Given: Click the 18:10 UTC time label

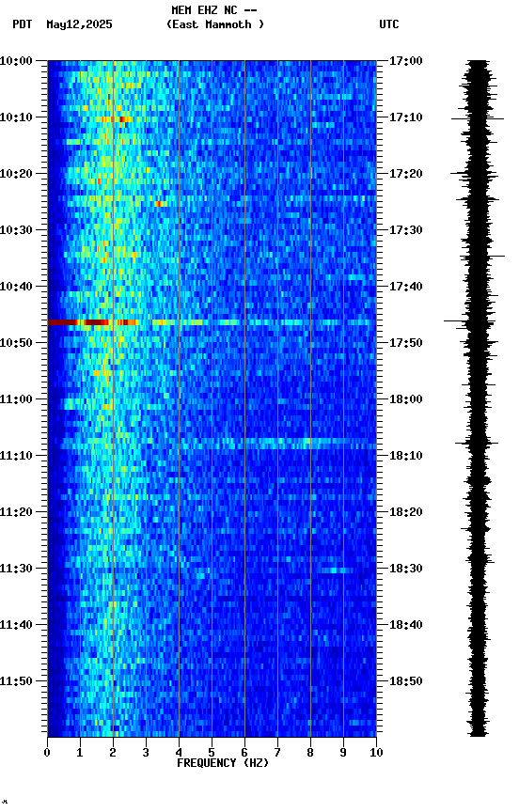Looking at the screenshot, I should 406,456.
